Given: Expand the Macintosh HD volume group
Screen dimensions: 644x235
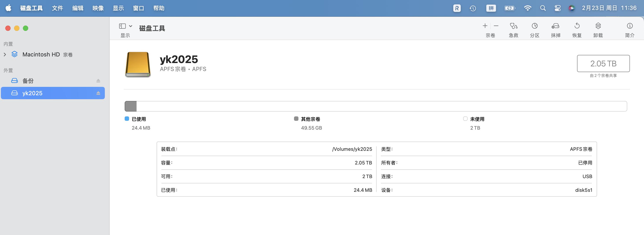Looking at the screenshot, I should (x=5, y=54).
